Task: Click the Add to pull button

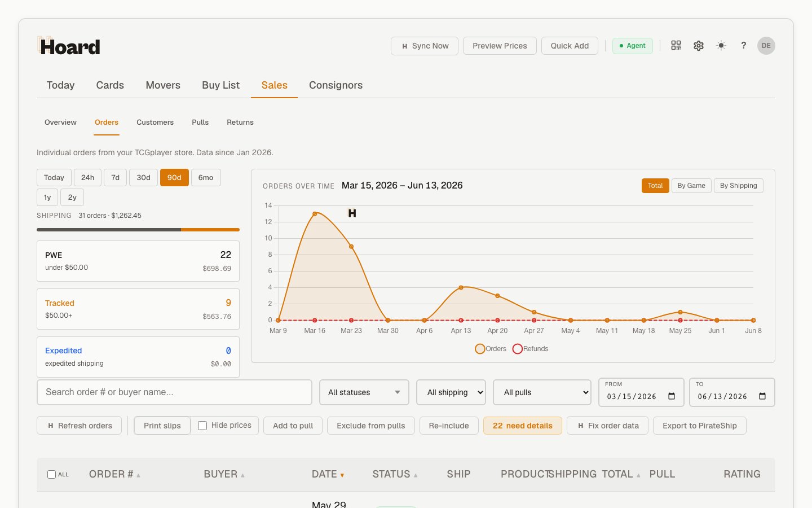Action: tap(293, 426)
